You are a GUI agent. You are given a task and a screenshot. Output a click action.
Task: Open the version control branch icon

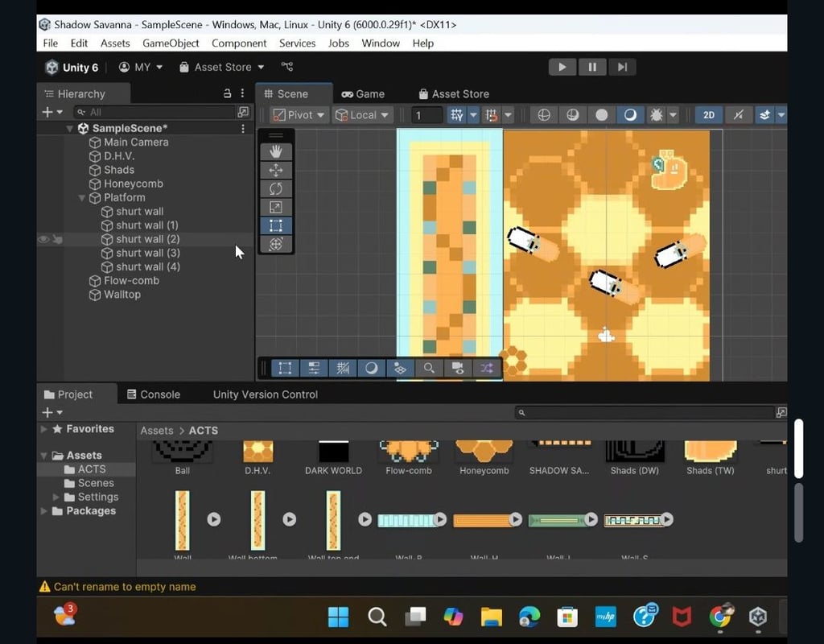(x=287, y=67)
